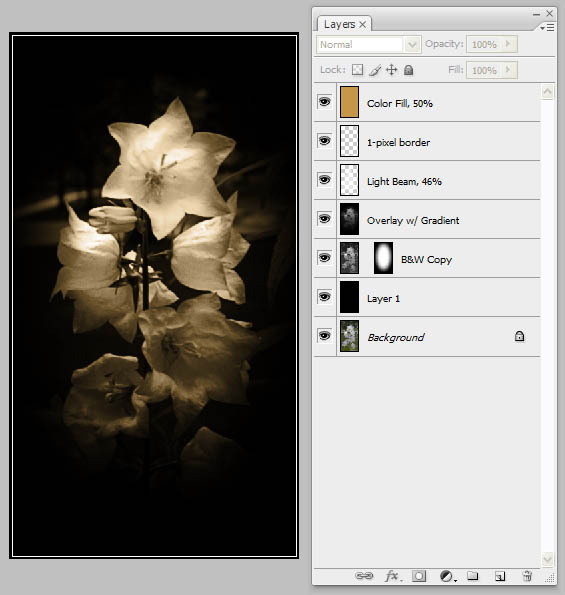Open the layer style fx menu
This screenshot has height=595, width=565.
(393, 576)
